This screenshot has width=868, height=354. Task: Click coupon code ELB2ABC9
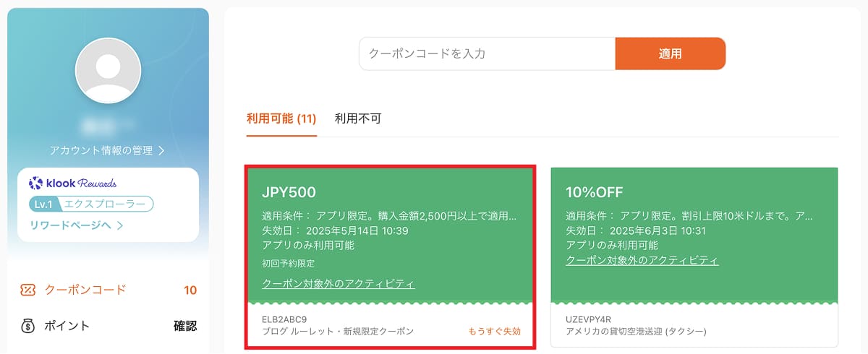pyautogui.click(x=284, y=319)
